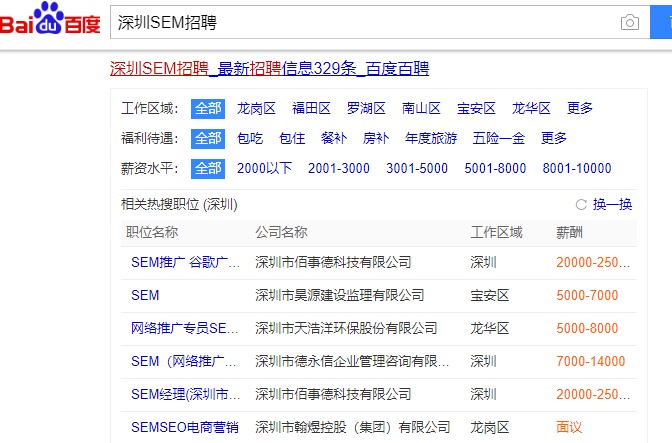Filter benefits by 房补
Viewport: 672px width, 443px height.
(x=376, y=139)
